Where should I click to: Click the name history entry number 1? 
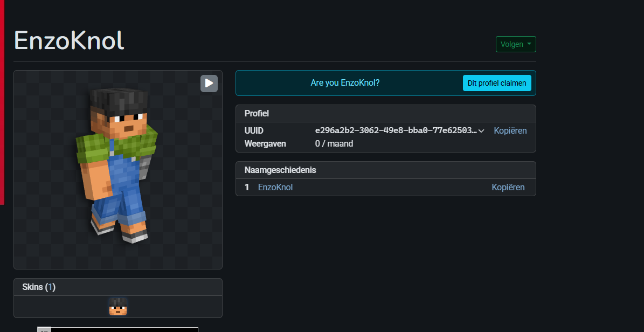247,187
